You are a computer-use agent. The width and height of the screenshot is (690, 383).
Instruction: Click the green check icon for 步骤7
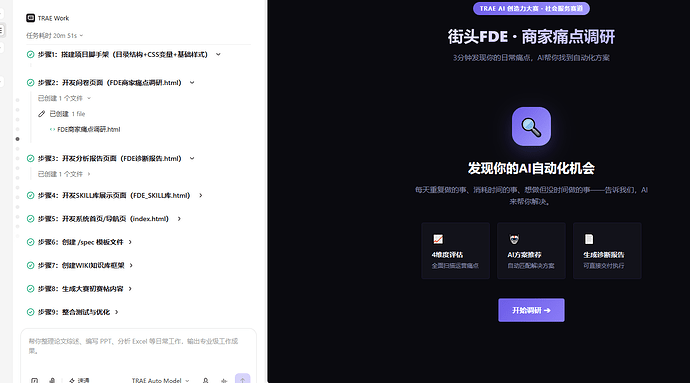[x=30, y=265]
